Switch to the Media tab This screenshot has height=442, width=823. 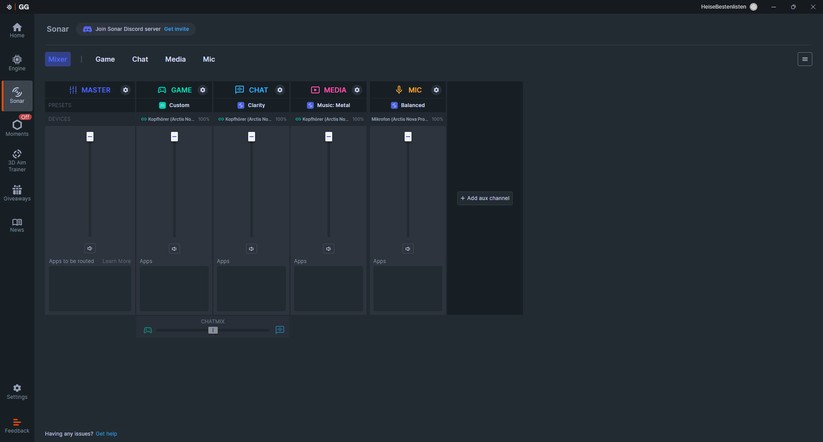175,59
